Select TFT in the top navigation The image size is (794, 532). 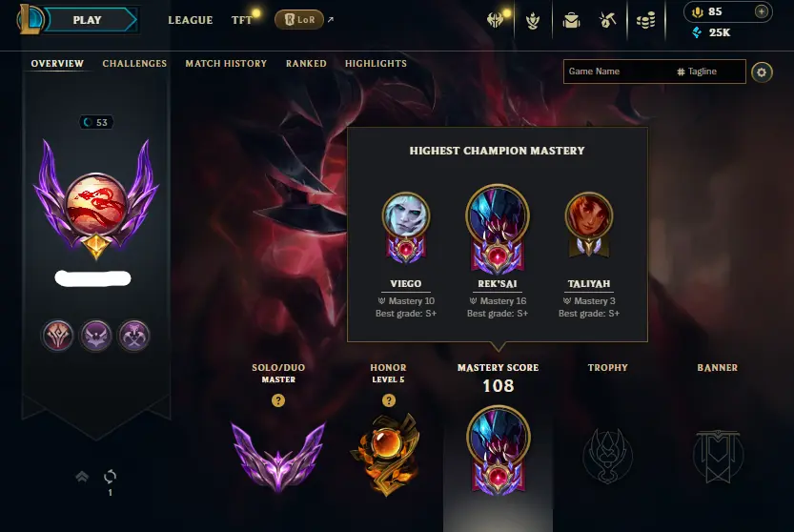pyautogui.click(x=241, y=20)
